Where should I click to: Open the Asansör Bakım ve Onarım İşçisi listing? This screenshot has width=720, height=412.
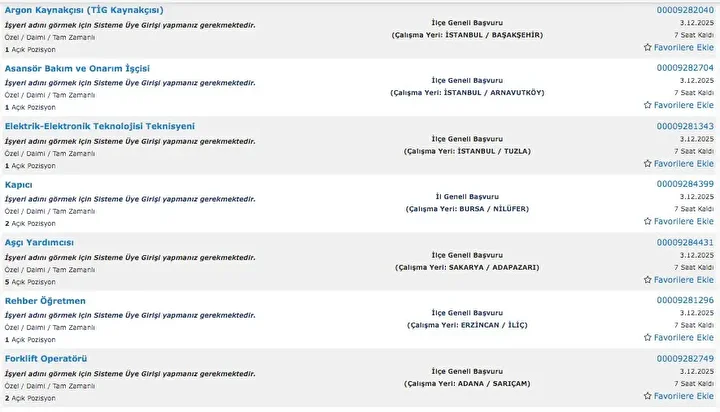(x=77, y=68)
